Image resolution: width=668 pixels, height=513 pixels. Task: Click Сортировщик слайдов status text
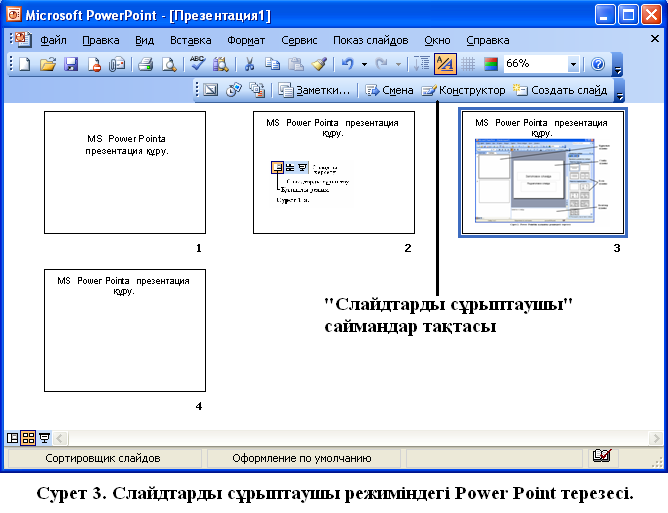[x=103, y=458]
